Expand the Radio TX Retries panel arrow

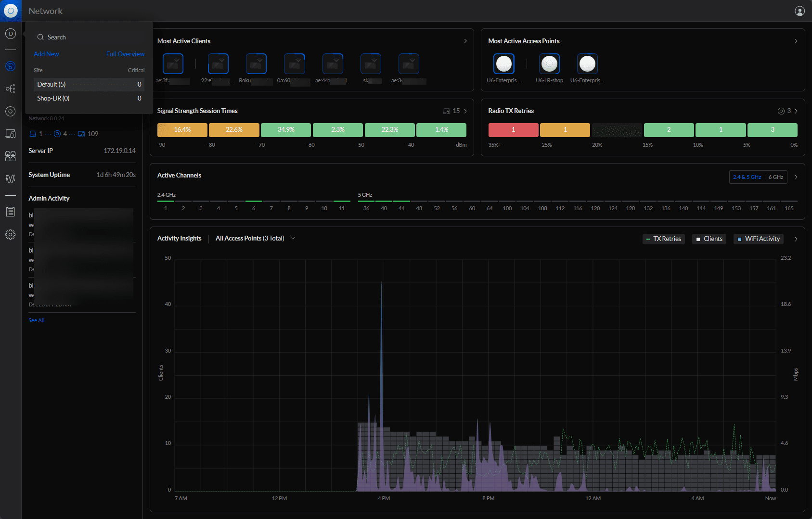point(796,111)
